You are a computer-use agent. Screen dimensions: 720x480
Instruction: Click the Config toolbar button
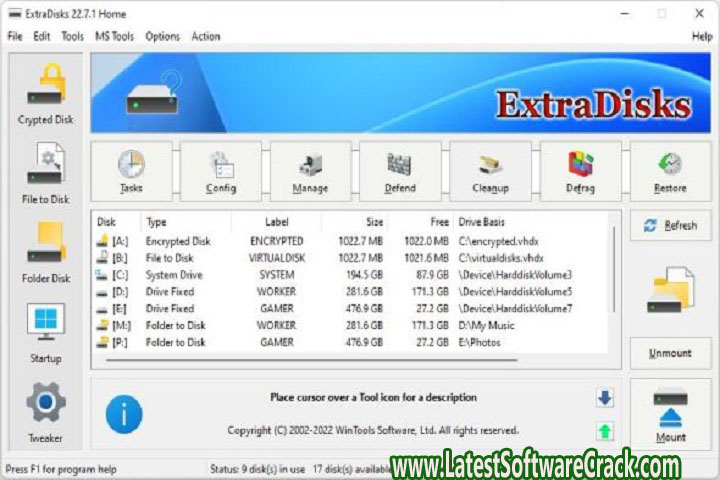click(x=221, y=170)
